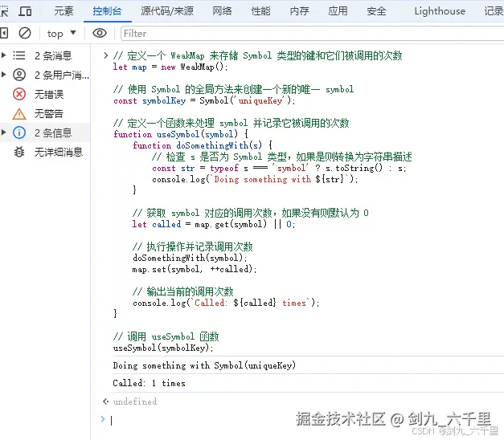
Task: Click the line 'map.set(symbol, ++called);'
Action: pyautogui.click(x=195, y=269)
